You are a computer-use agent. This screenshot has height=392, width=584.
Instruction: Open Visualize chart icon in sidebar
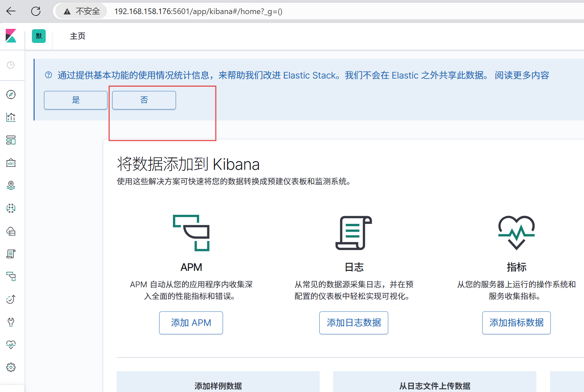pos(11,117)
